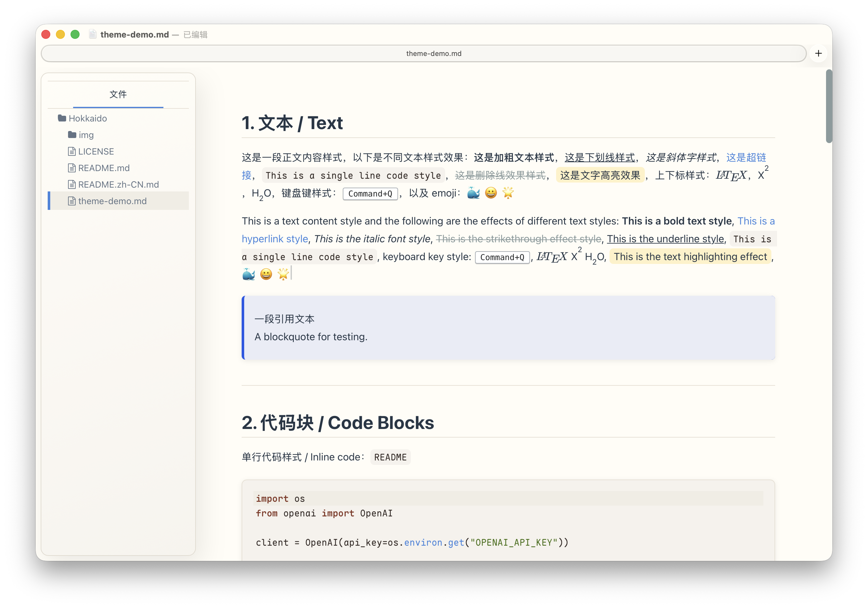Open README.zh-CN.md in the file tree

click(118, 184)
